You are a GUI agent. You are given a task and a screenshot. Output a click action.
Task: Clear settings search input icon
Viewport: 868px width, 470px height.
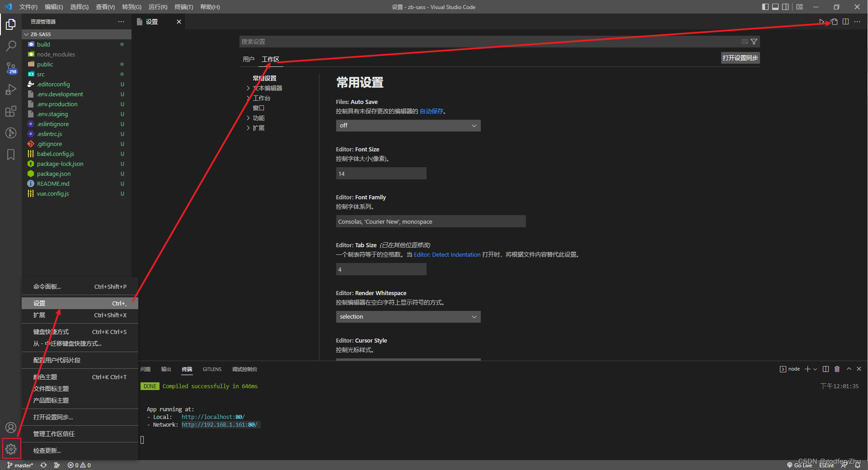(x=745, y=42)
